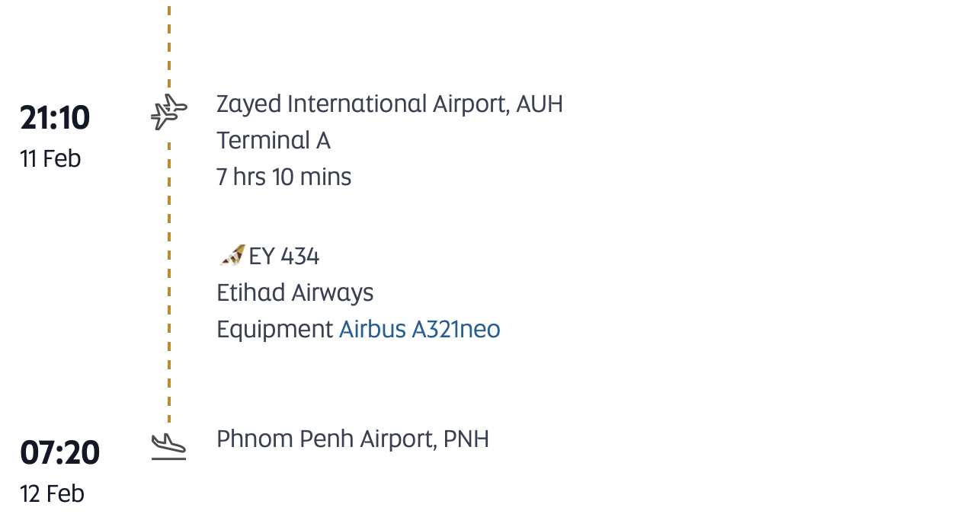Click the 21:10 departure time
Screen dimensions: 980x530
click(x=55, y=118)
